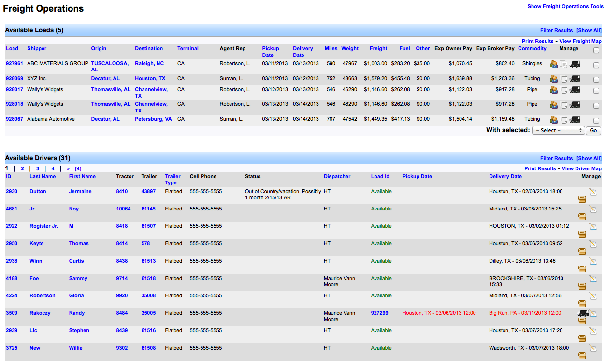Open the With selected dropdown
The image size is (605, 364).
pos(558,130)
